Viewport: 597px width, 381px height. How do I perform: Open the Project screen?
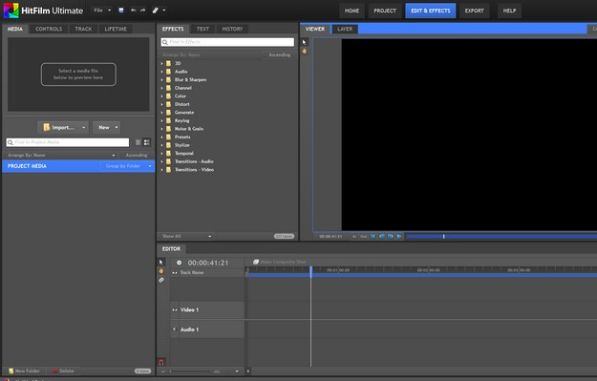(x=385, y=11)
